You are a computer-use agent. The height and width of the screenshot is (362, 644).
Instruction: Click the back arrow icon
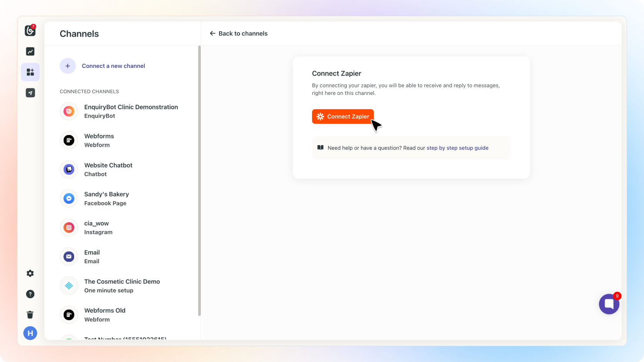click(x=212, y=34)
